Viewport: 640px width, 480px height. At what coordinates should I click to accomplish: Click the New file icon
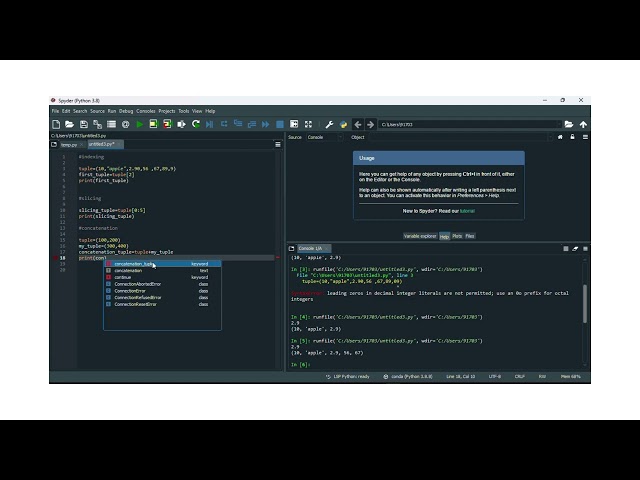56,124
